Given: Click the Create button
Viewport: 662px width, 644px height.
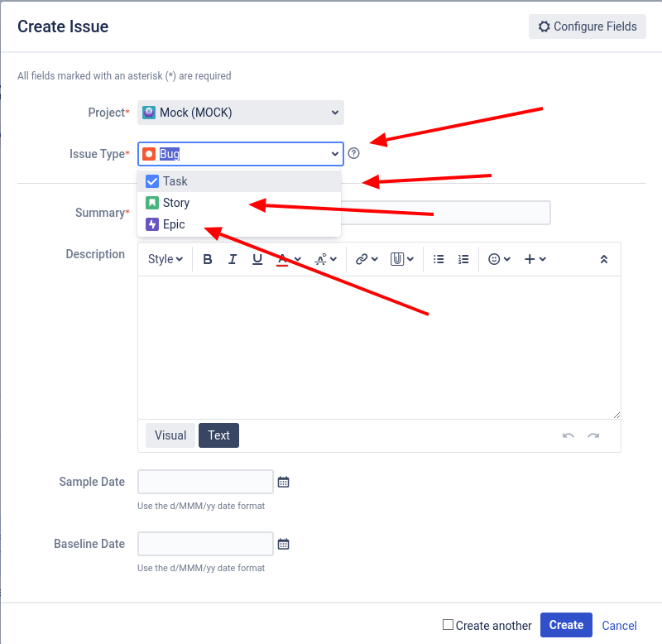Looking at the screenshot, I should tap(566, 625).
